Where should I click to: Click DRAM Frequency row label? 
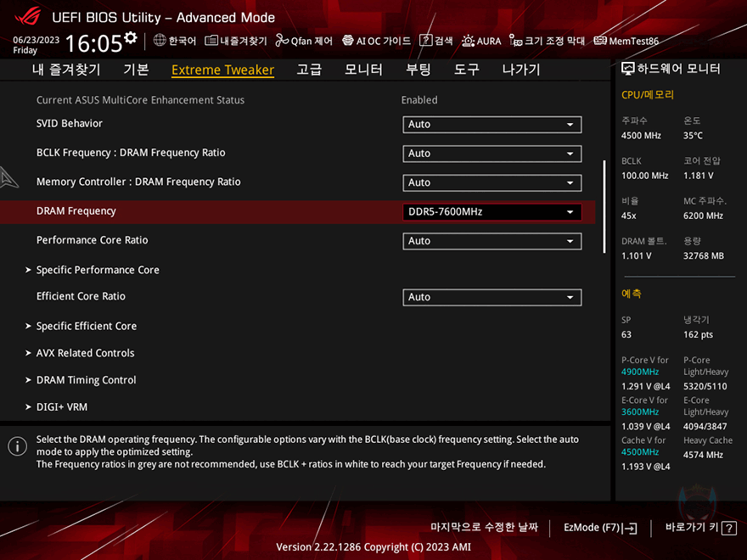(76, 211)
